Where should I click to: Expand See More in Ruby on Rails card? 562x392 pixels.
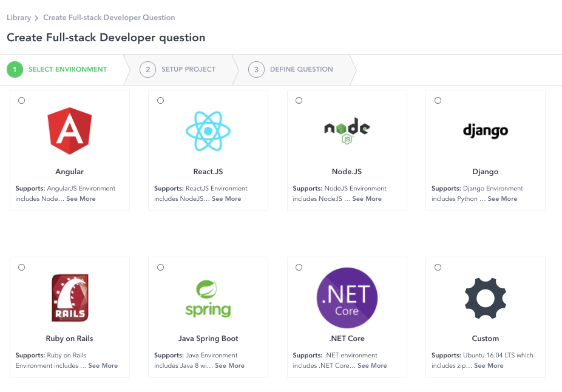tap(103, 365)
